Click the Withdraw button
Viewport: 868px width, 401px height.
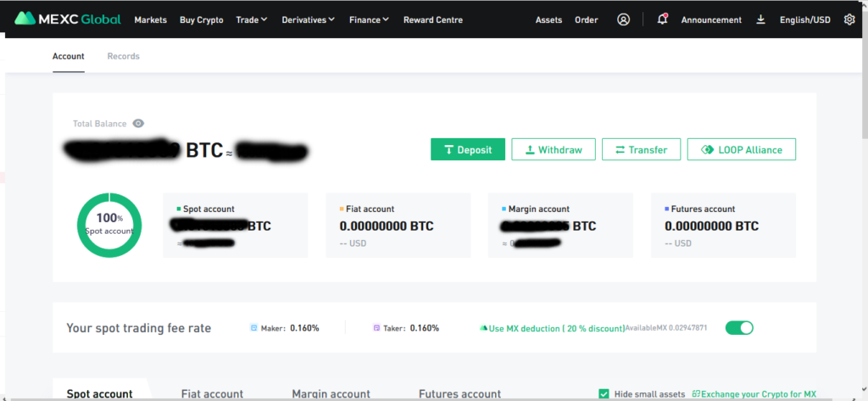click(554, 150)
